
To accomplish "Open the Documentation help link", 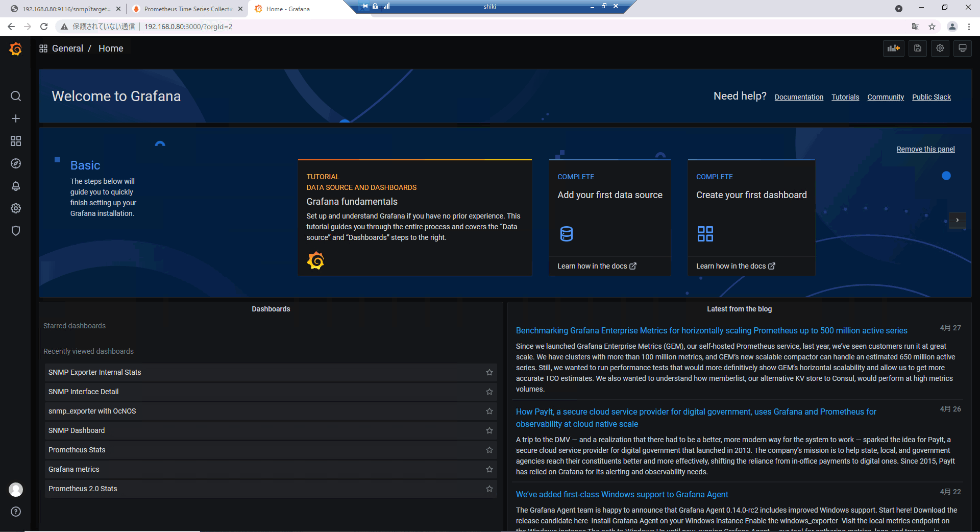I will click(x=799, y=97).
